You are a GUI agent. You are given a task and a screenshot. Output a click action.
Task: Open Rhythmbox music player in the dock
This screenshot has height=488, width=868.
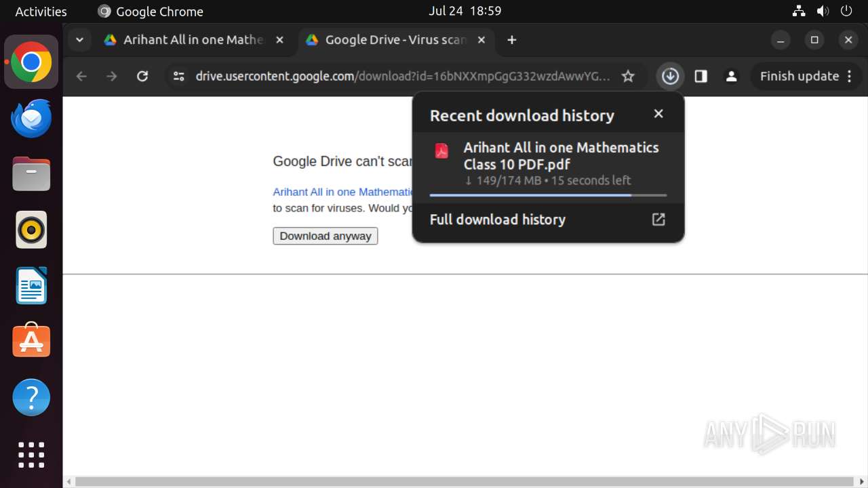(31, 230)
